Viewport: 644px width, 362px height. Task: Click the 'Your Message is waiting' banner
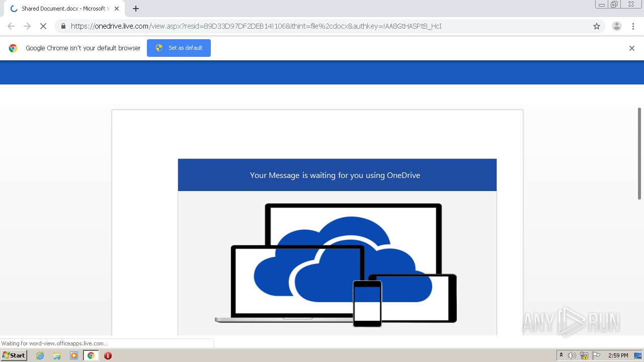[x=337, y=175]
